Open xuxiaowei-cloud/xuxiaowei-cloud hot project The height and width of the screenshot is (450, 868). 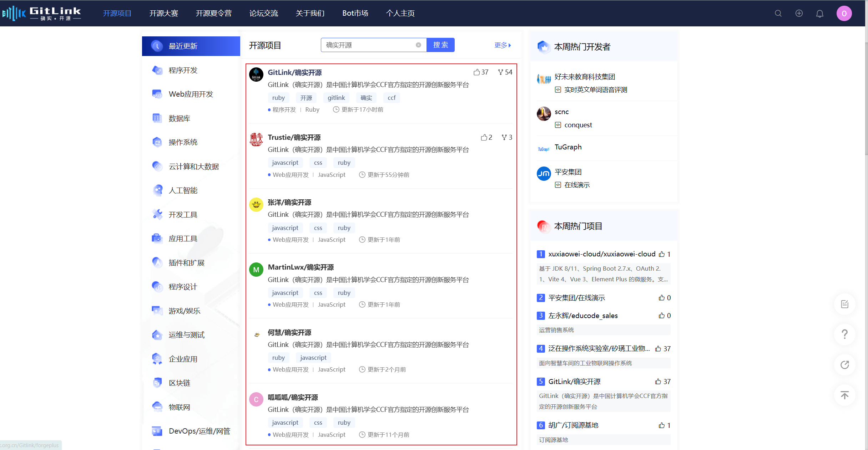pyautogui.click(x=602, y=254)
